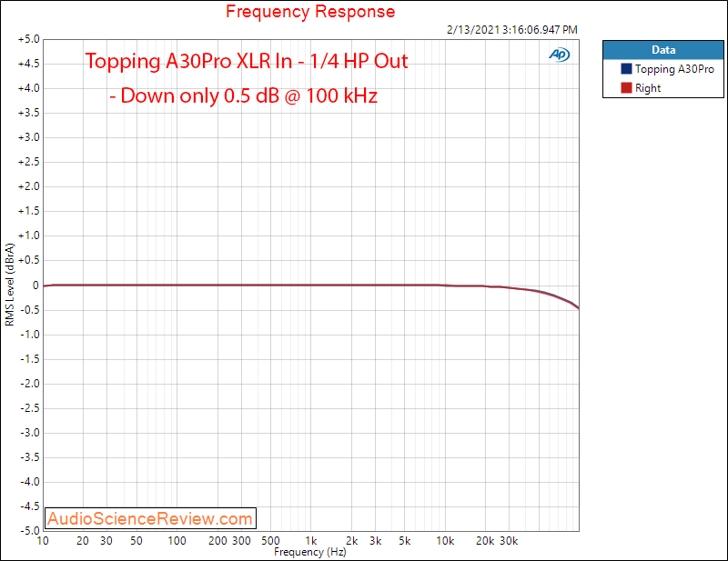The width and height of the screenshot is (728, 561).
Task: Click the Data legend header
Action: coord(663,50)
